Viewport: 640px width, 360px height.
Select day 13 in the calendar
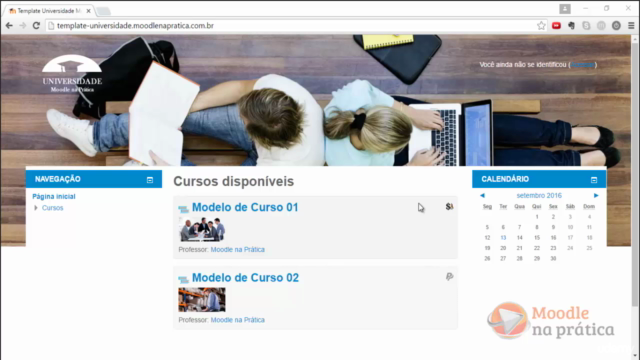click(x=503, y=238)
